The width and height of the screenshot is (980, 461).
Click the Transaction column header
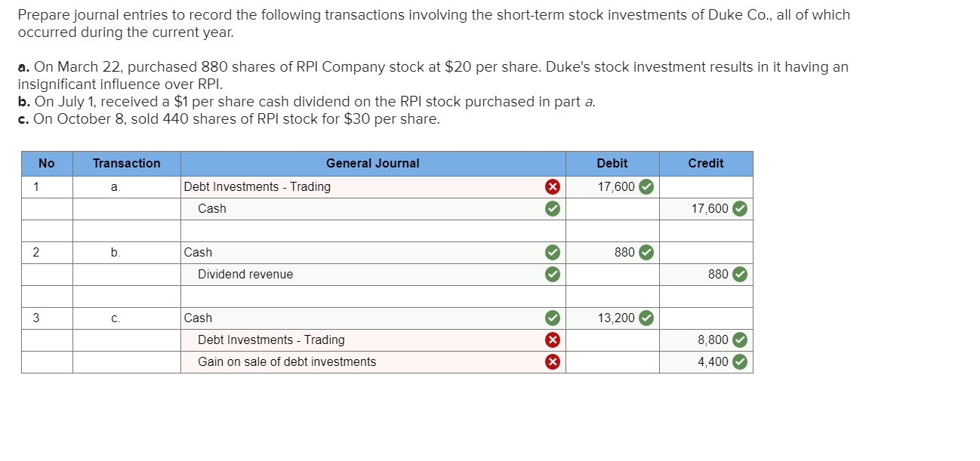(127, 164)
